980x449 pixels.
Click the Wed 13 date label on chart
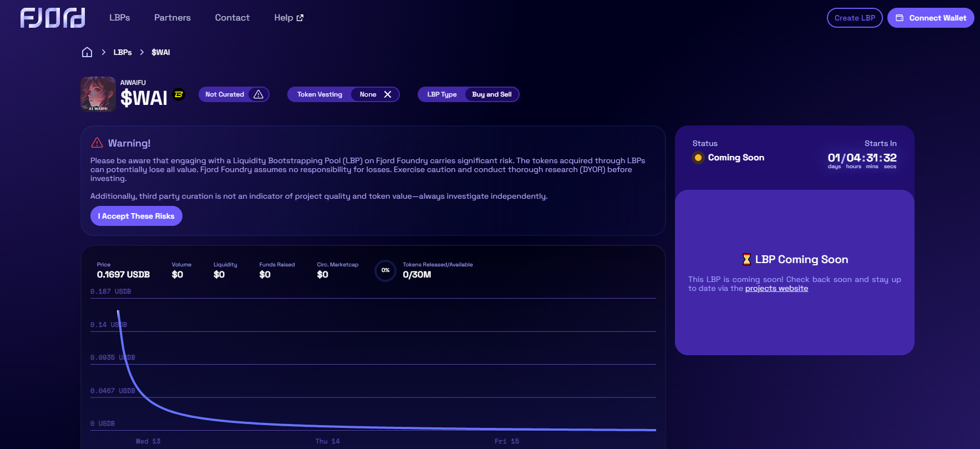[x=148, y=441]
